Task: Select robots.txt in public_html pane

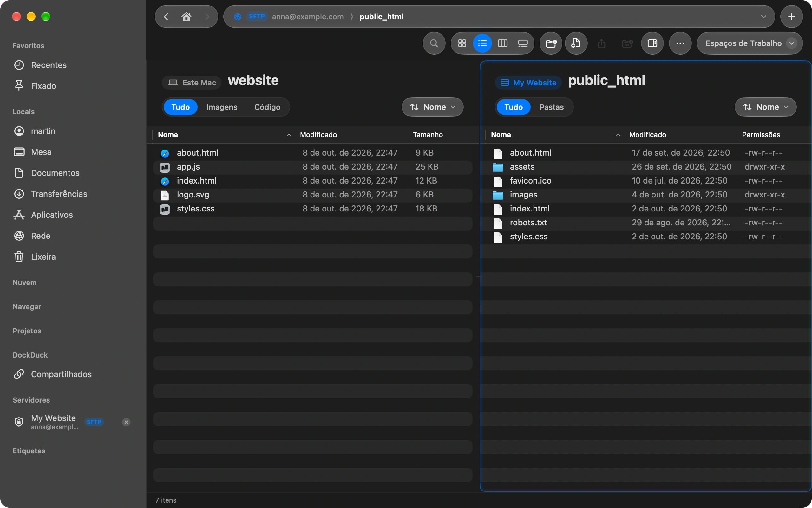Action: pos(645,223)
